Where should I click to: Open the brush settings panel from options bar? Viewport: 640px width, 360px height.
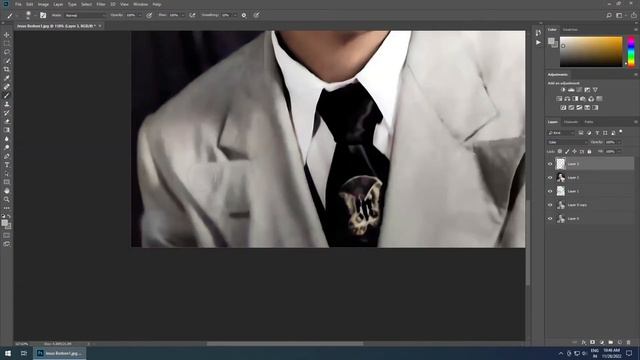point(43,15)
